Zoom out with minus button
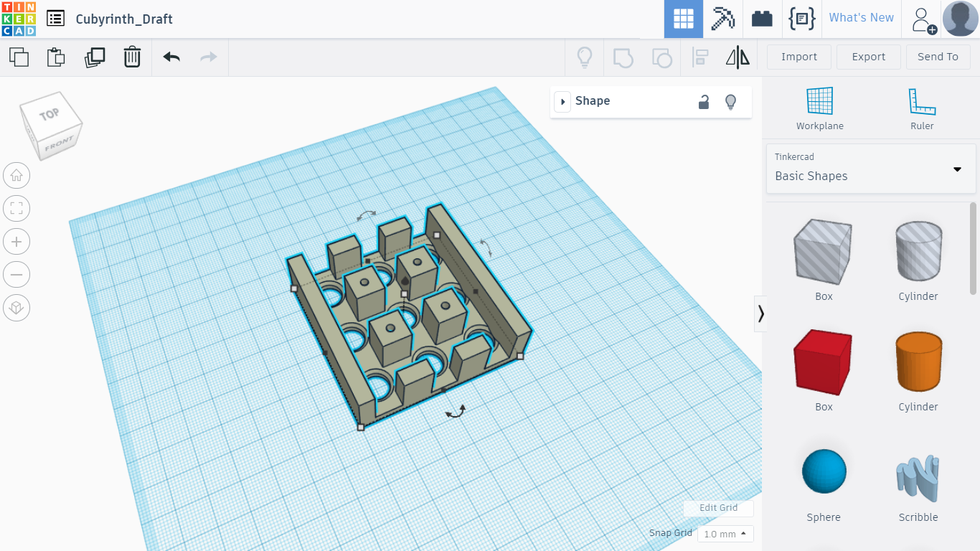 point(17,275)
